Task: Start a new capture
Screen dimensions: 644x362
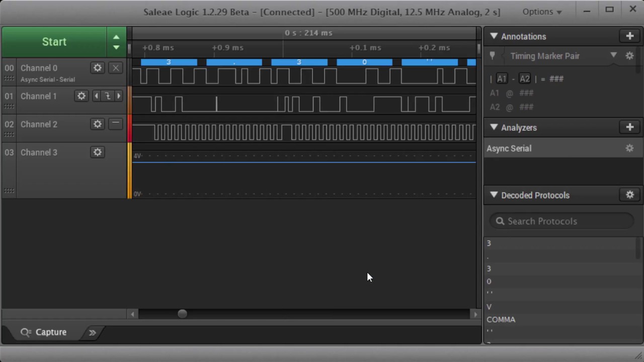Action: click(x=54, y=42)
